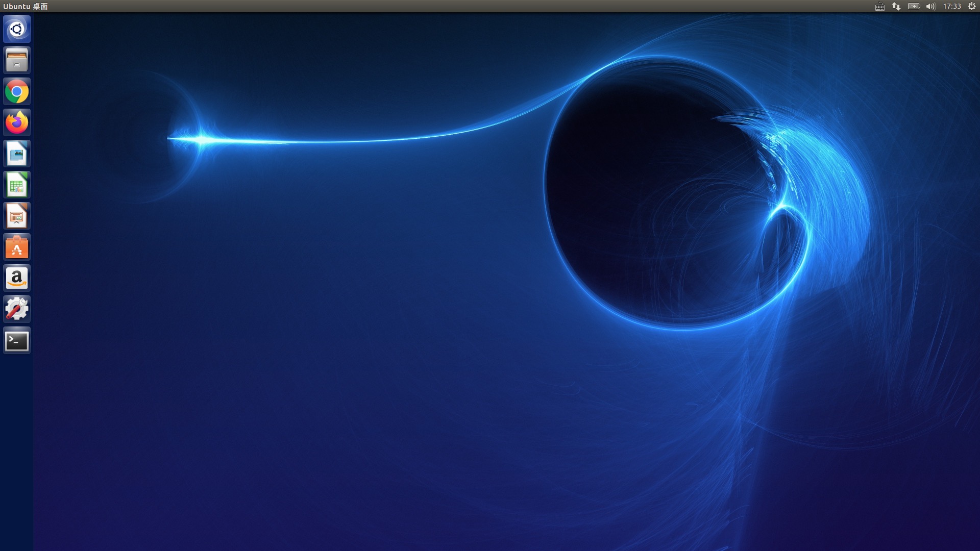The image size is (980, 551).
Task: Open the power and session menu
Action: click(972, 7)
